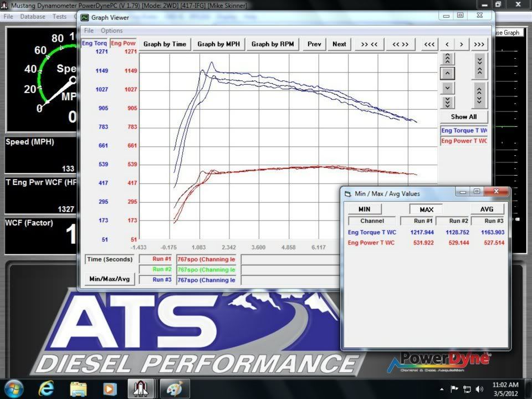This screenshot has height=399, width=532.
Task: Click the '>>>' jump-right button
Action: [x=479, y=44]
